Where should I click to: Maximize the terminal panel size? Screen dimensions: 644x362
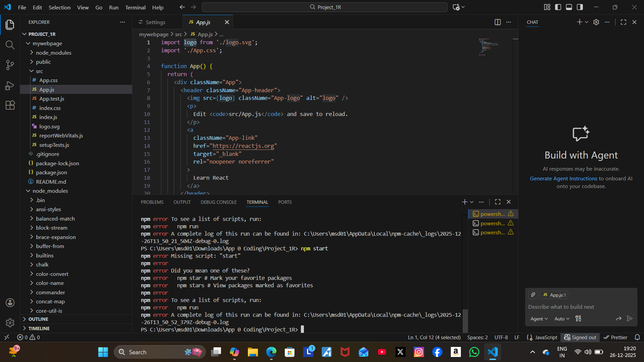coord(498,202)
